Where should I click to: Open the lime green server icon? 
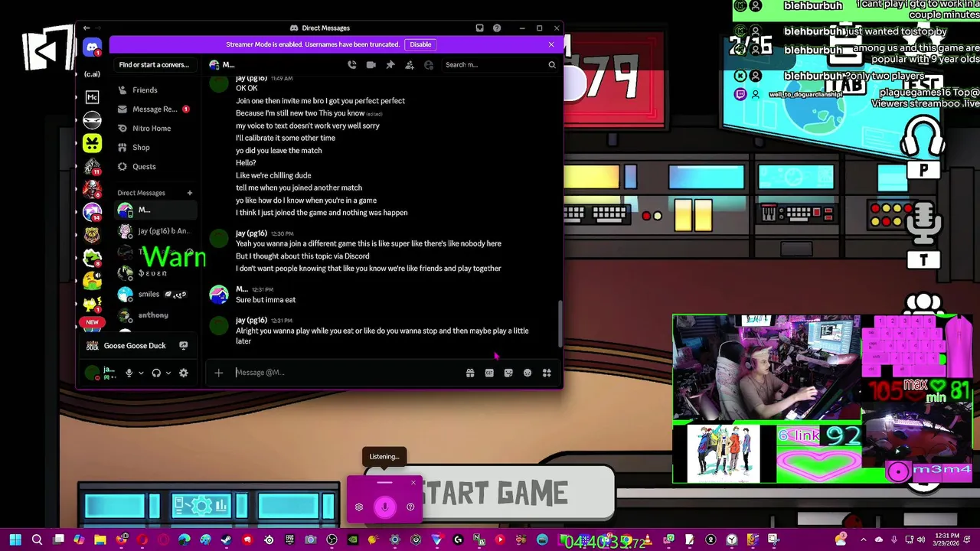coord(92,143)
